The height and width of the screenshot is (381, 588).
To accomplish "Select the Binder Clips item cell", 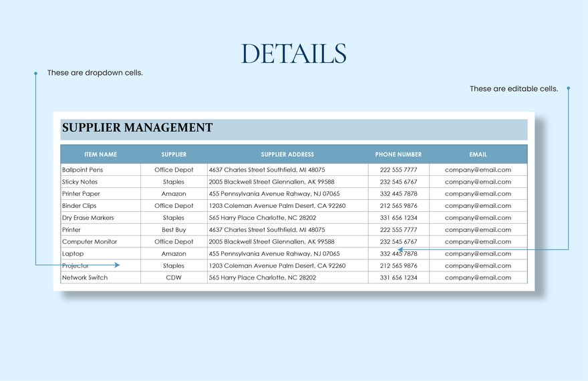I will pos(100,206).
